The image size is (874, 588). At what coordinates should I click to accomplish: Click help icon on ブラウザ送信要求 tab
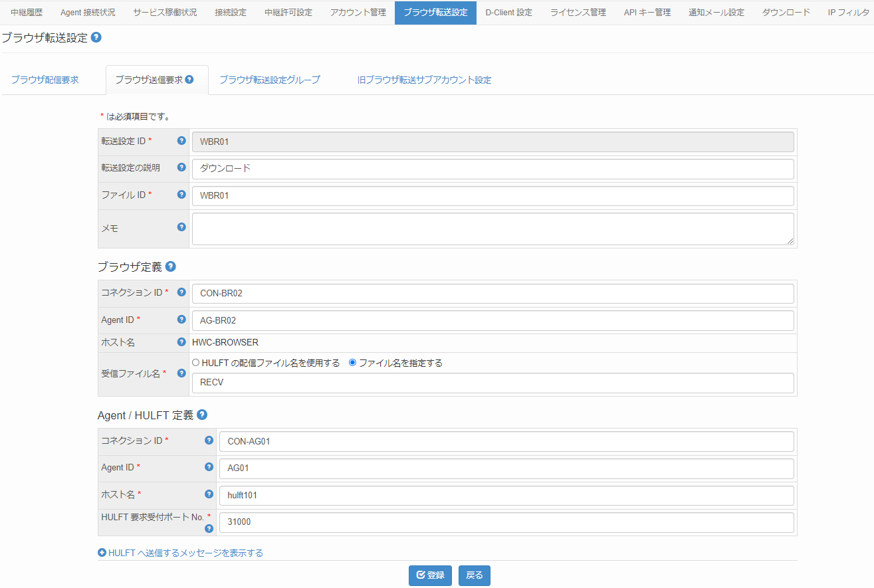tap(189, 80)
